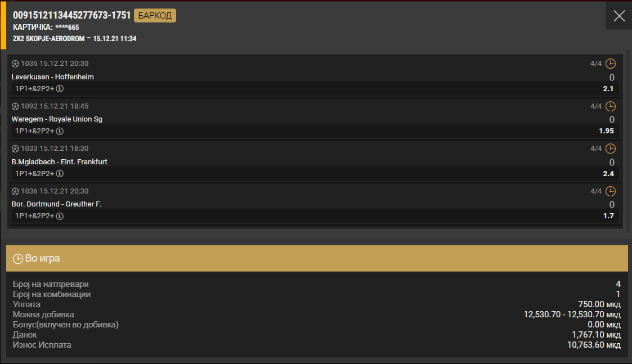This screenshot has width=632, height=364.
Task: Click the pending clock icon for B.Mgladbach - Eint. Frankfurt
Action: click(611, 149)
